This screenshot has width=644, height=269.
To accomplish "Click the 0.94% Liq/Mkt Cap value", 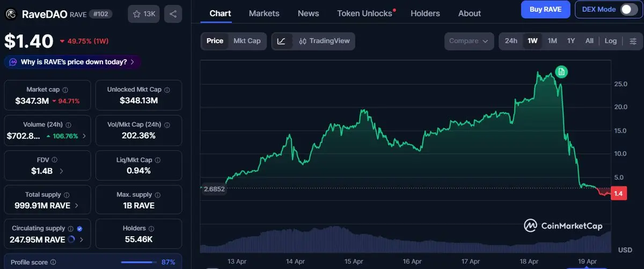I will [138, 171].
